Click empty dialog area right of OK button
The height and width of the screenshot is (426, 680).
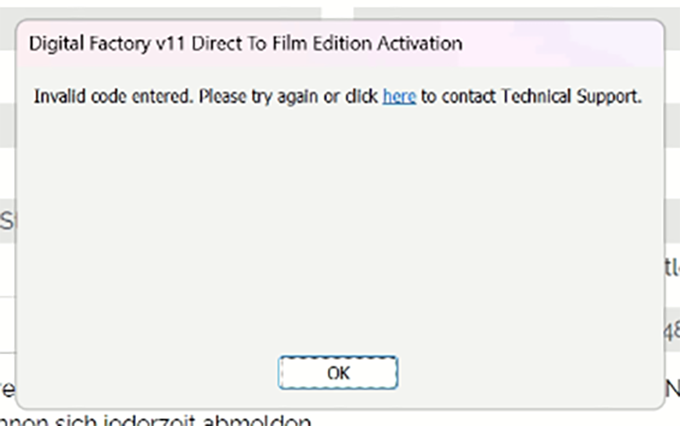click(x=530, y=372)
